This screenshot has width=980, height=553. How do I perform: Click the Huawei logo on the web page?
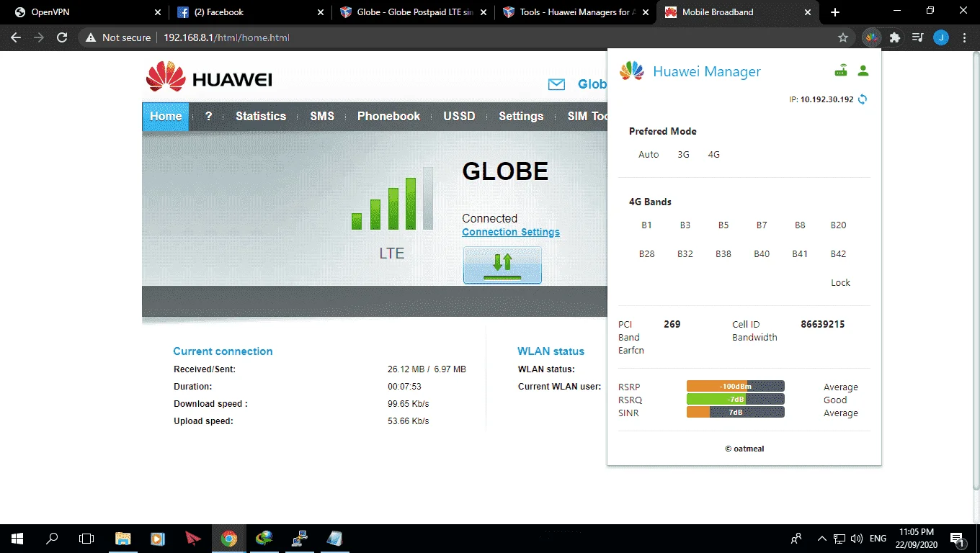[x=209, y=76]
